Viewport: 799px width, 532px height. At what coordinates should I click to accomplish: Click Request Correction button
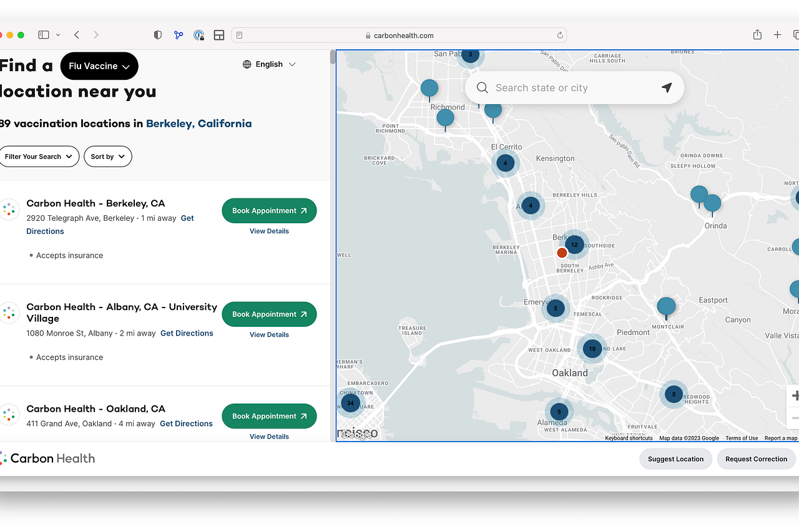tap(756, 459)
